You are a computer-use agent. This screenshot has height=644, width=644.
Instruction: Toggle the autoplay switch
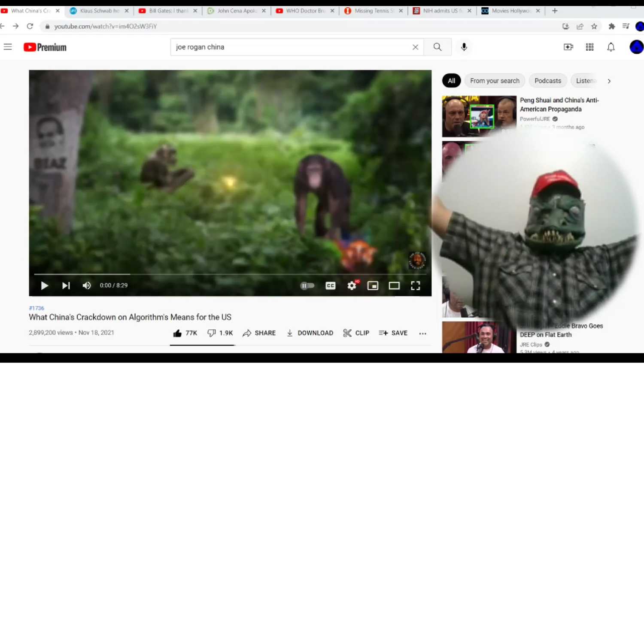click(x=307, y=286)
